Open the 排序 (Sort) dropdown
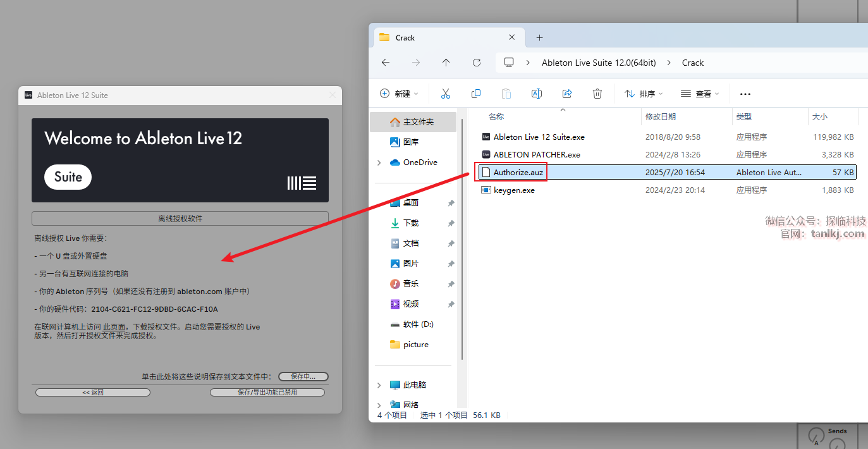 [644, 94]
